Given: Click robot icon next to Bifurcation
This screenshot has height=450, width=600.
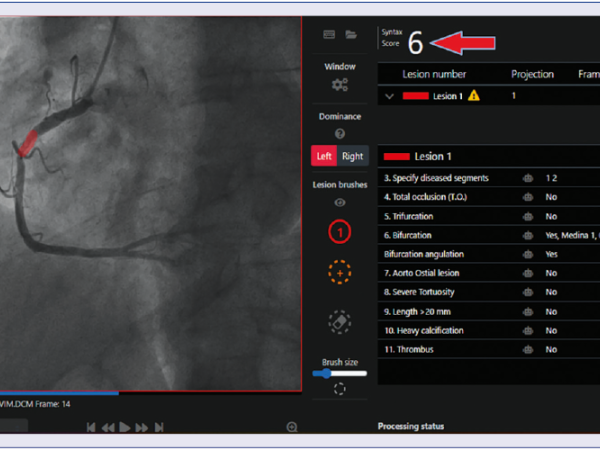Looking at the screenshot, I should [x=527, y=235].
